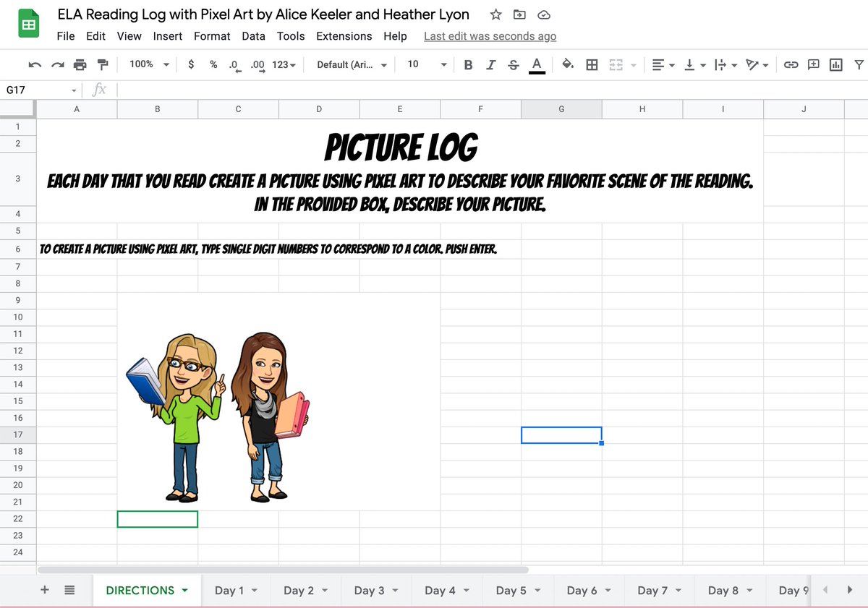Click the merge cells icon

[616, 65]
